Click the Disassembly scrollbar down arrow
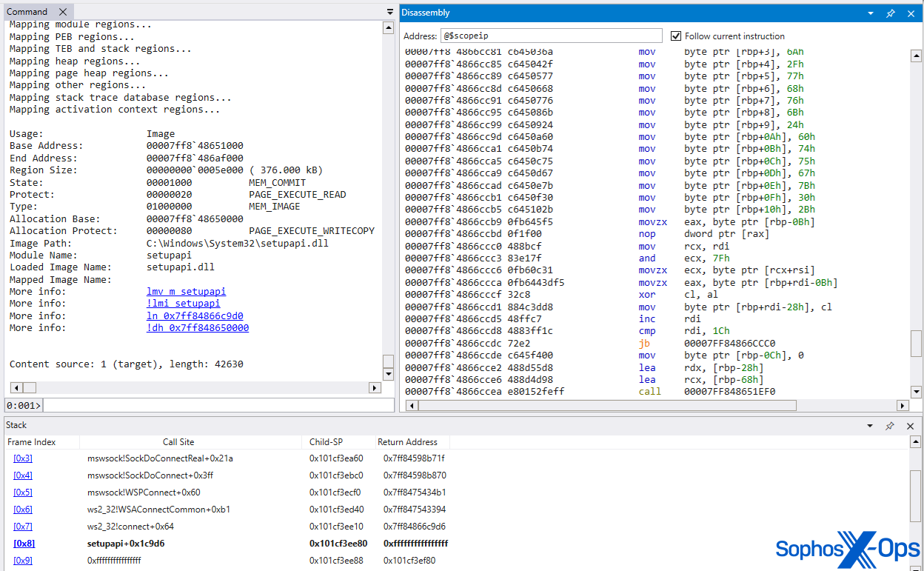Screen dimensions: 924x571 pyautogui.click(x=917, y=392)
